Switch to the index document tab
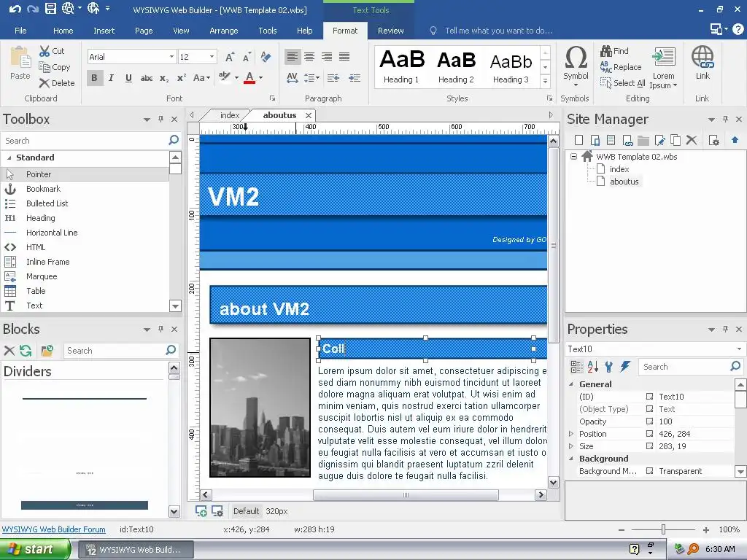747x560 pixels. [x=230, y=115]
